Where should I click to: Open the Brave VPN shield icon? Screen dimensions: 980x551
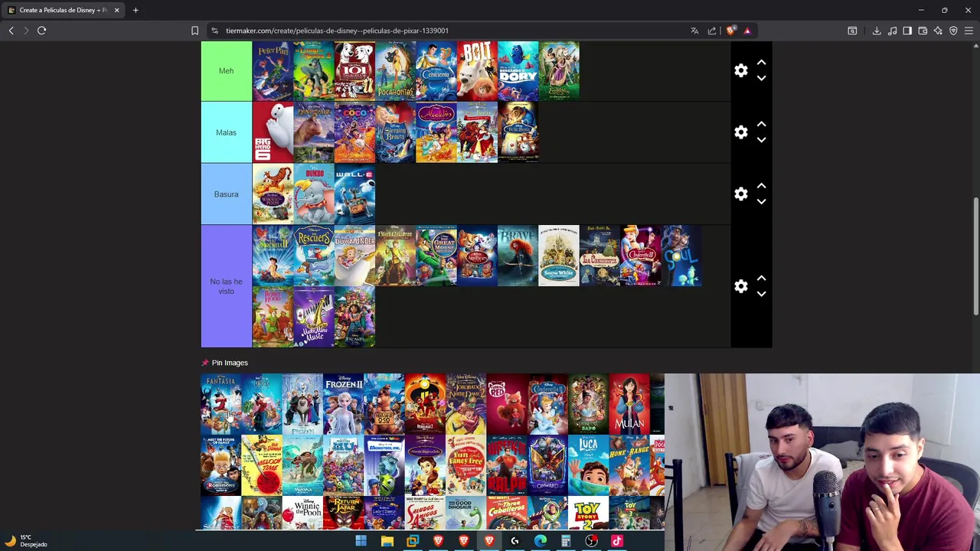[953, 31]
